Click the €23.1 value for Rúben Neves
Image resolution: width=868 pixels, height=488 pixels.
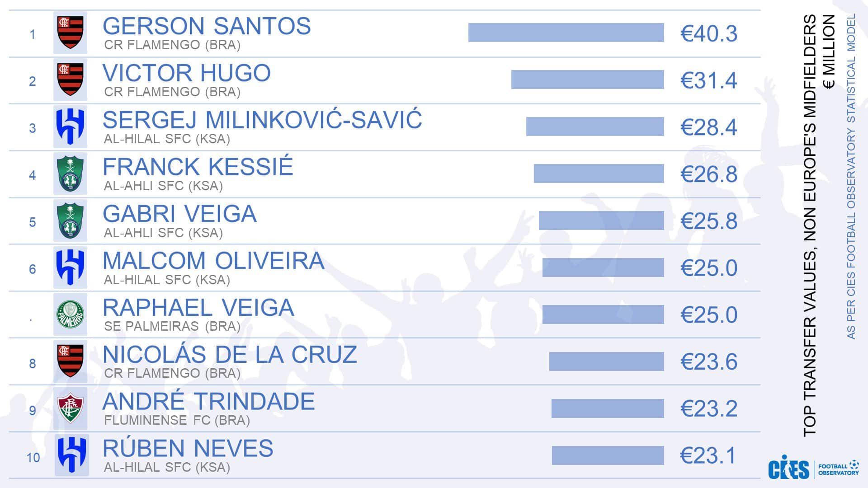708,455
